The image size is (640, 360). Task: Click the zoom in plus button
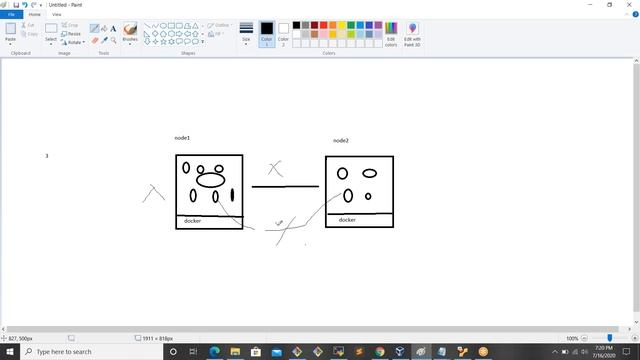point(635,338)
